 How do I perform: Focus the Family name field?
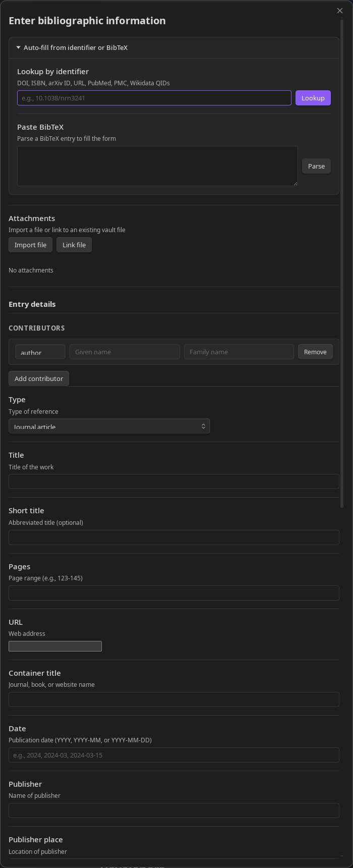(x=239, y=352)
